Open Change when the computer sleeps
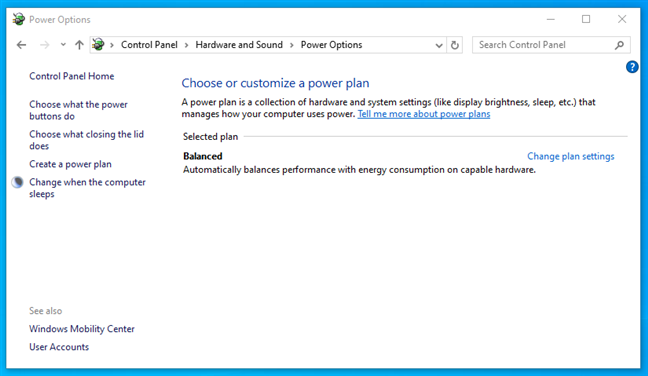Viewport: 648px width, 376px height. [87, 188]
